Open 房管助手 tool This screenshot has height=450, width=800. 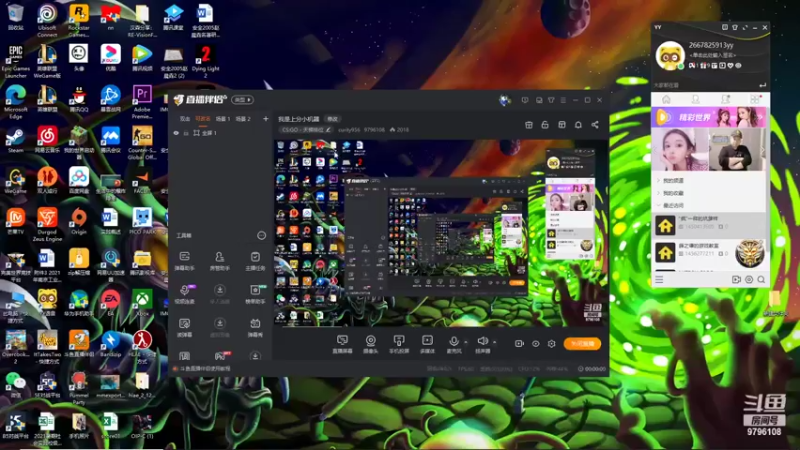[219, 260]
